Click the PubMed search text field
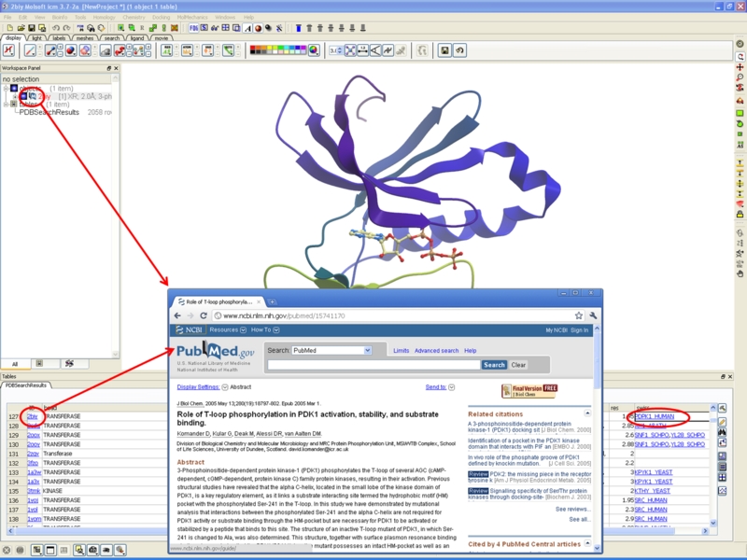Viewport: 747px width, 560px height. coord(373,365)
